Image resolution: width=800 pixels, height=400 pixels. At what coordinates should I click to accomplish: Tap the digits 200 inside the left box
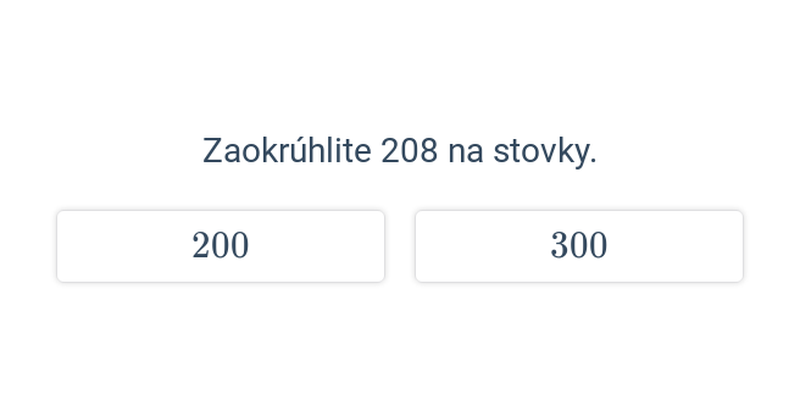(220, 245)
